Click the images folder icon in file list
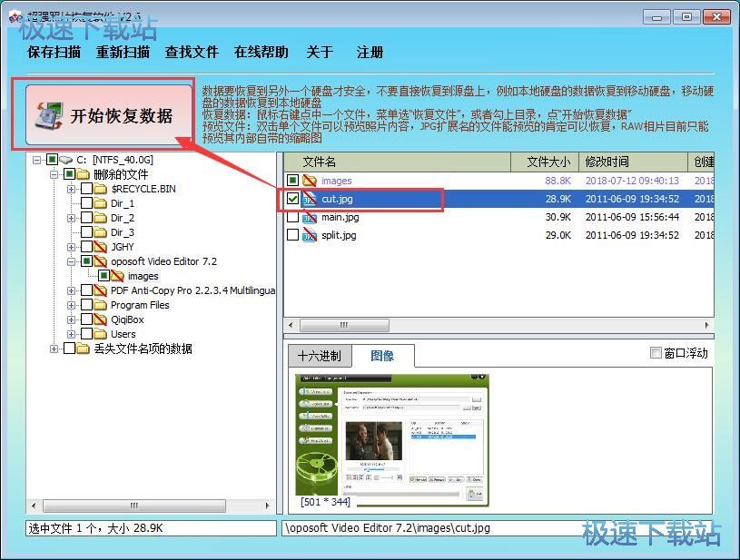 coord(310,181)
